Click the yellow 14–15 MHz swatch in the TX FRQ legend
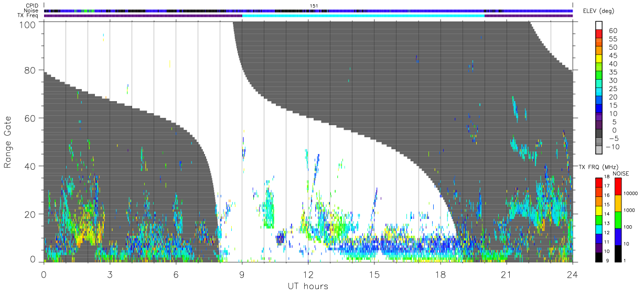 598,211
